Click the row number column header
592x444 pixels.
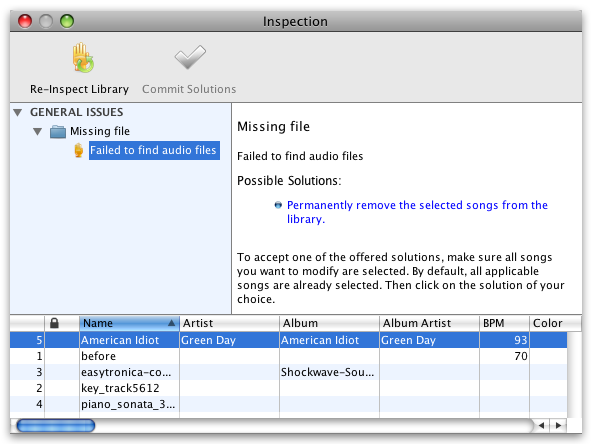pyautogui.click(x=27, y=323)
